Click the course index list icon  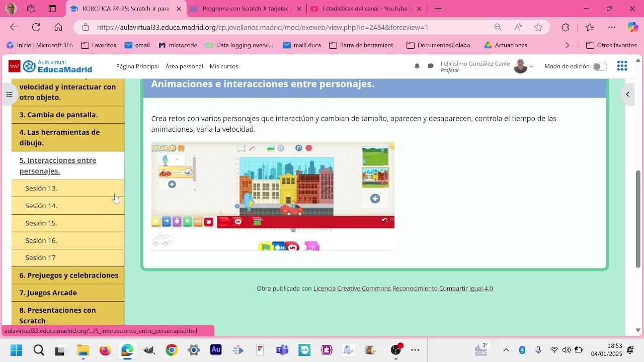point(9,95)
